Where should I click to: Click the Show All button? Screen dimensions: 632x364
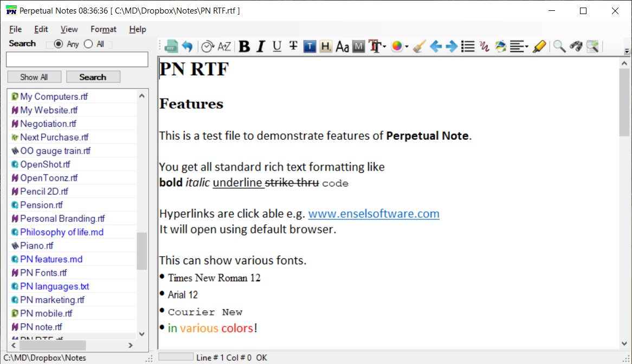(x=34, y=77)
